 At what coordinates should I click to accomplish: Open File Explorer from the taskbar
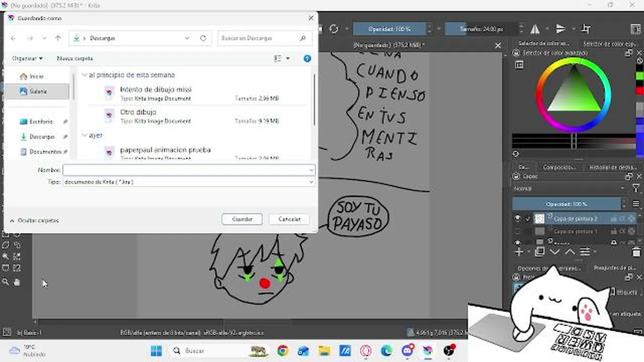click(325, 350)
